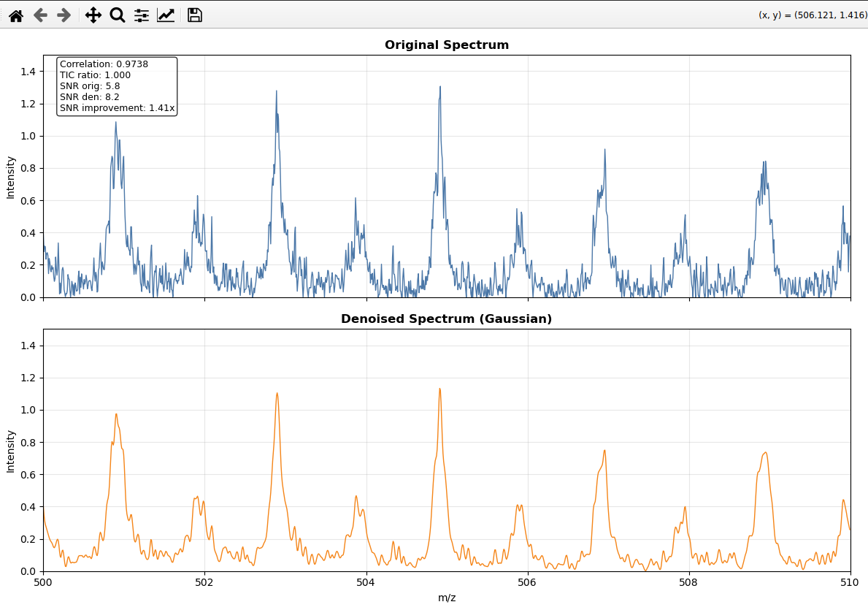Open the figure options axis editor

tap(166, 15)
